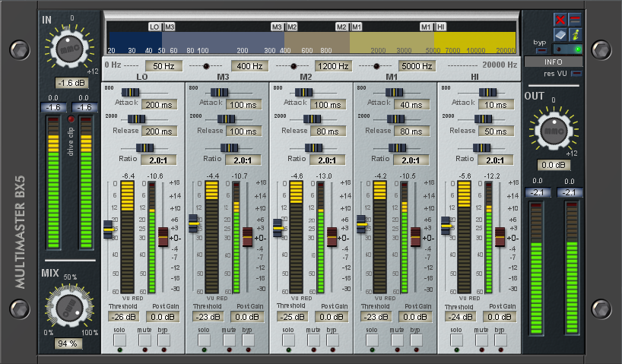Click the LO band Attack slider
Viewport: 622px width, 364px height.
click(x=130, y=93)
